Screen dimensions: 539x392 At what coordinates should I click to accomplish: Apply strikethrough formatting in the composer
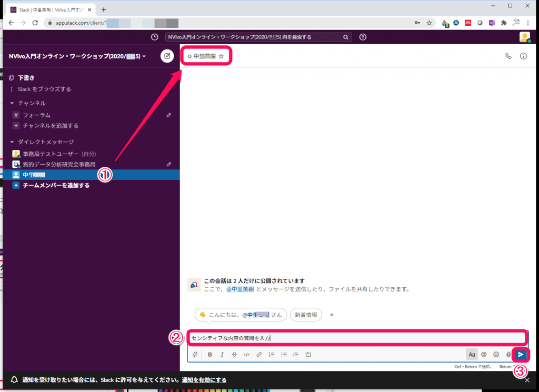coord(234,355)
